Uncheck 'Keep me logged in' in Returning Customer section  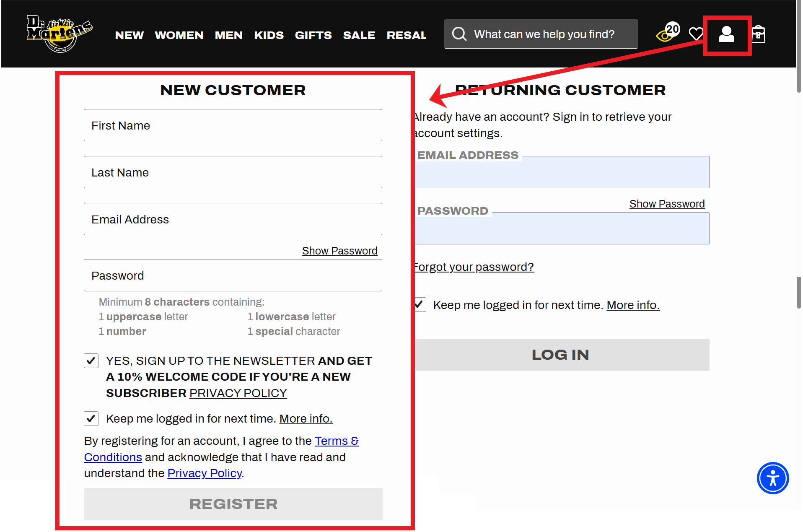point(419,304)
